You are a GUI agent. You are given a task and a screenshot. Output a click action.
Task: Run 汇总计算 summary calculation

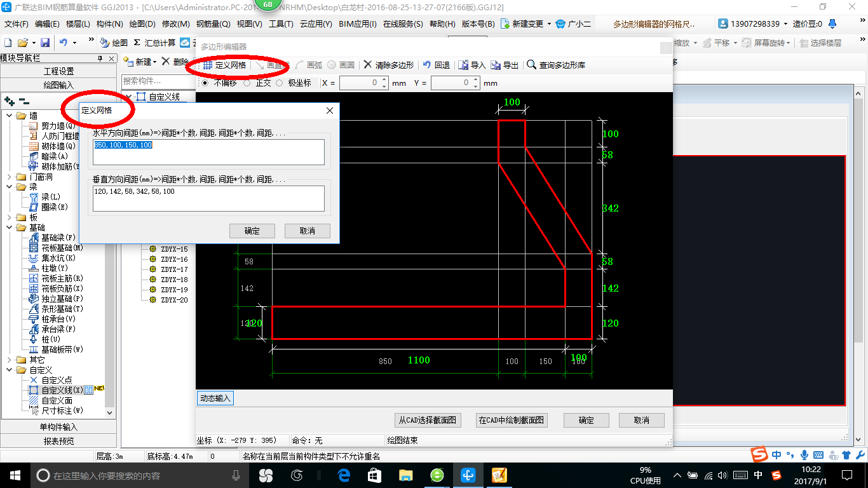[x=154, y=43]
